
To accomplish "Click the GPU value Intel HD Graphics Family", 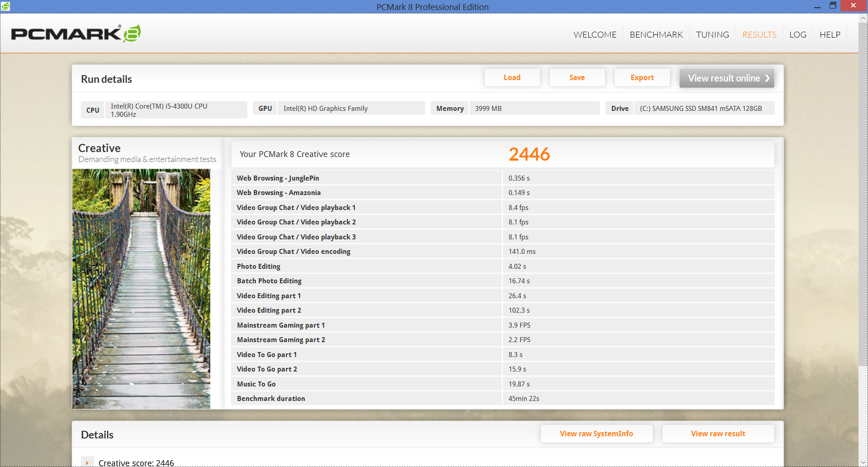I will click(x=351, y=108).
